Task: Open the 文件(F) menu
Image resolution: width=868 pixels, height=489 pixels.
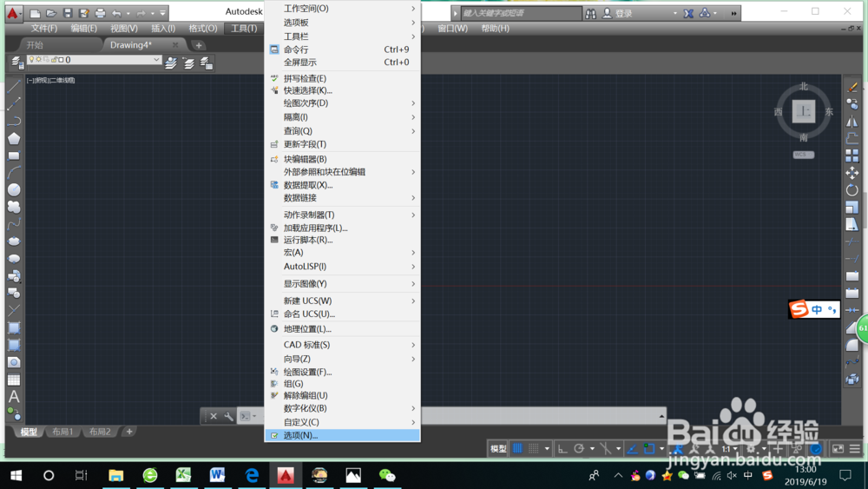Action: coord(43,29)
